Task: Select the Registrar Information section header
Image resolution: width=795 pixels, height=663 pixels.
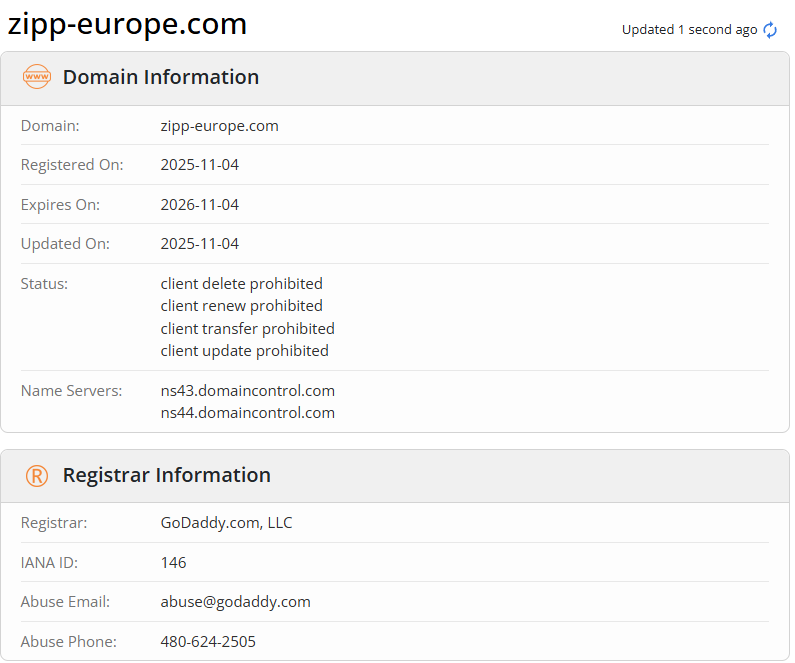Action: [166, 475]
